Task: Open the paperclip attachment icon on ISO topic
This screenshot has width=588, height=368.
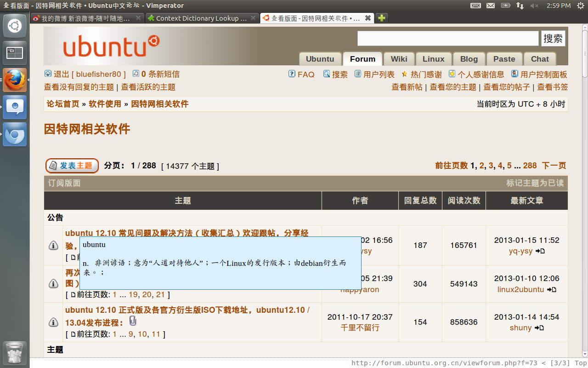Action: coord(133,321)
